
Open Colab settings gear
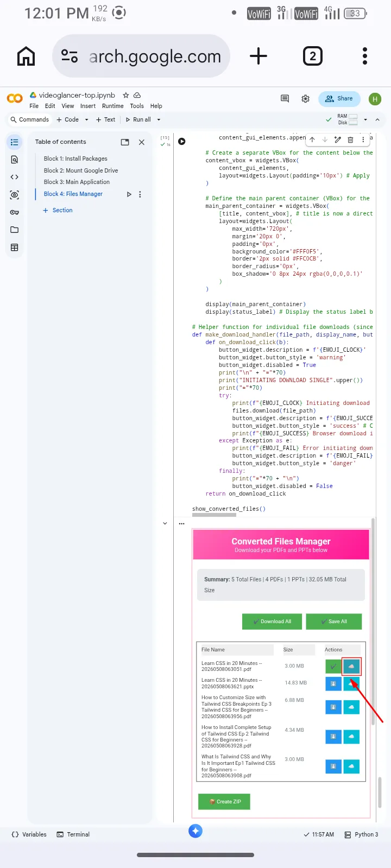point(306,99)
